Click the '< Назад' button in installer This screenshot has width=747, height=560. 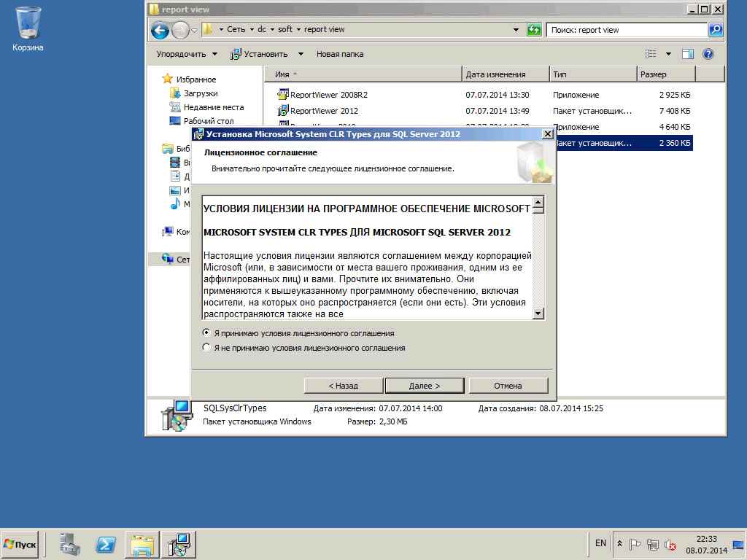[343, 386]
